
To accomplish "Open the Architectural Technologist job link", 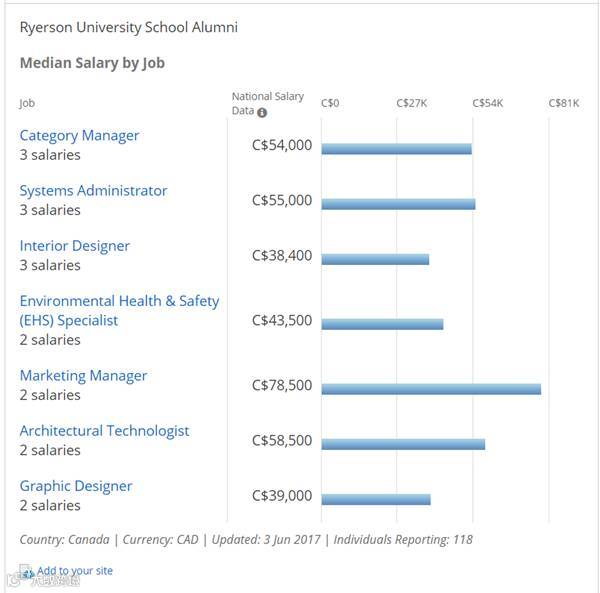I will [104, 431].
